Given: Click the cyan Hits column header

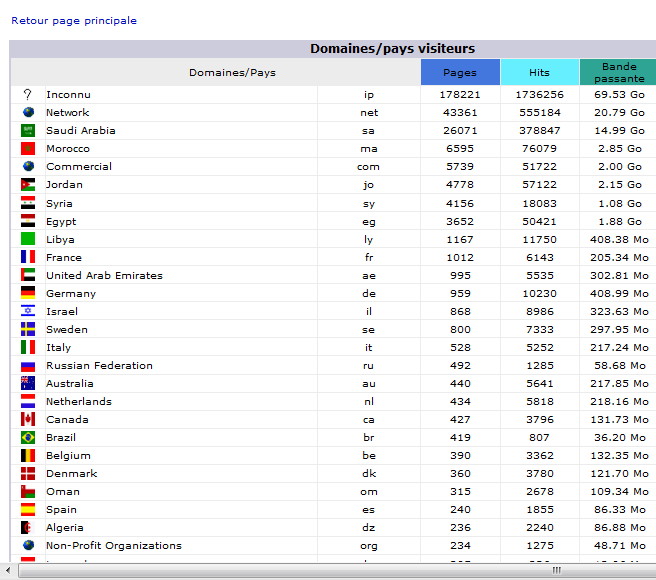Looking at the screenshot, I should (540, 72).
